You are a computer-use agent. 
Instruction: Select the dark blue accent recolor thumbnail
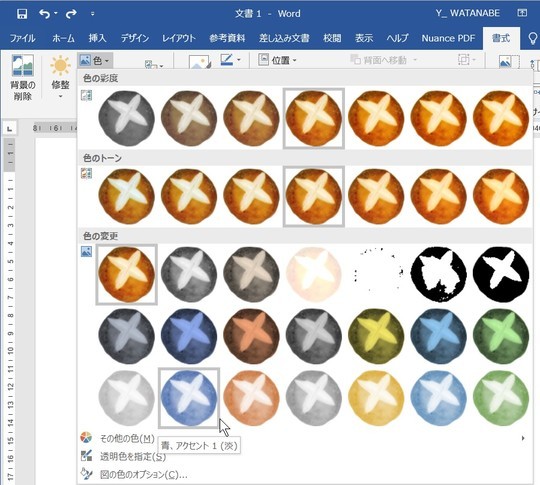pos(189,336)
